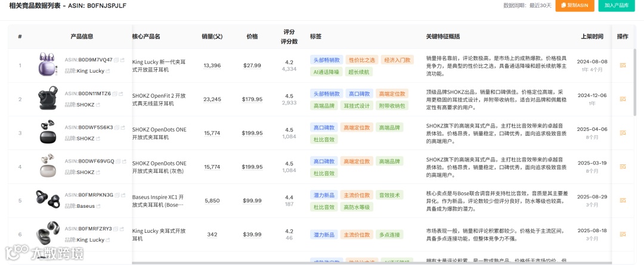Open external link icon beside ASIN B0FMRPKN3G

click(x=123, y=195)
